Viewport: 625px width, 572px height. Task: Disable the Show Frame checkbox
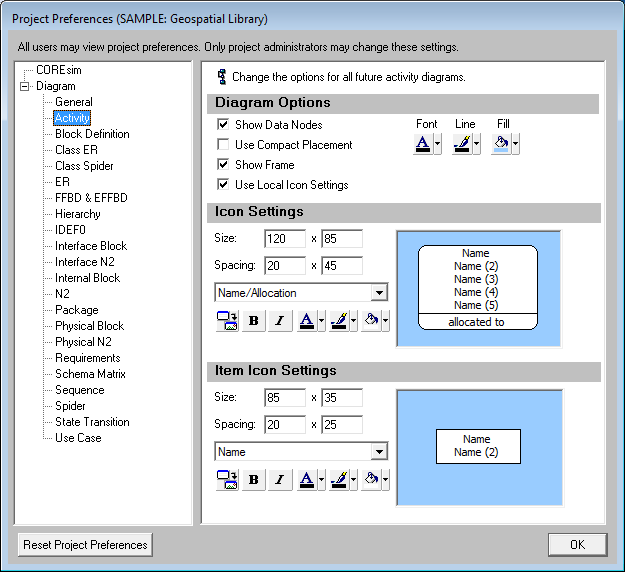(x=223, y=165)
